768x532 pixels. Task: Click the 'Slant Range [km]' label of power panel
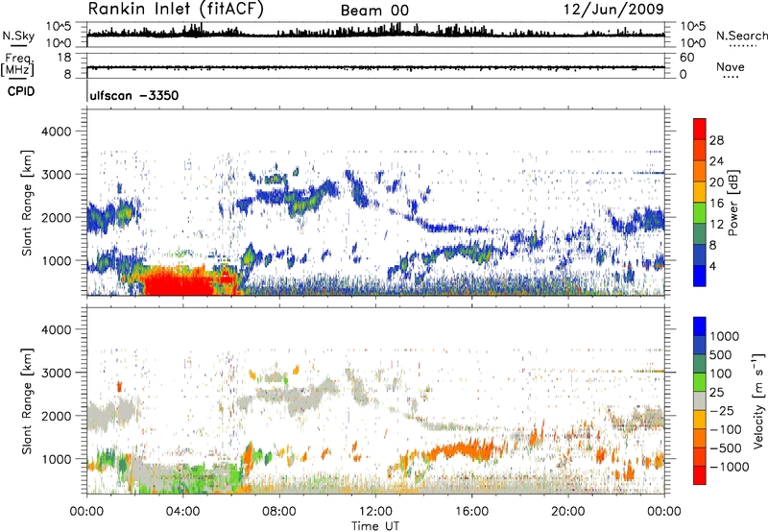(27, 203)
